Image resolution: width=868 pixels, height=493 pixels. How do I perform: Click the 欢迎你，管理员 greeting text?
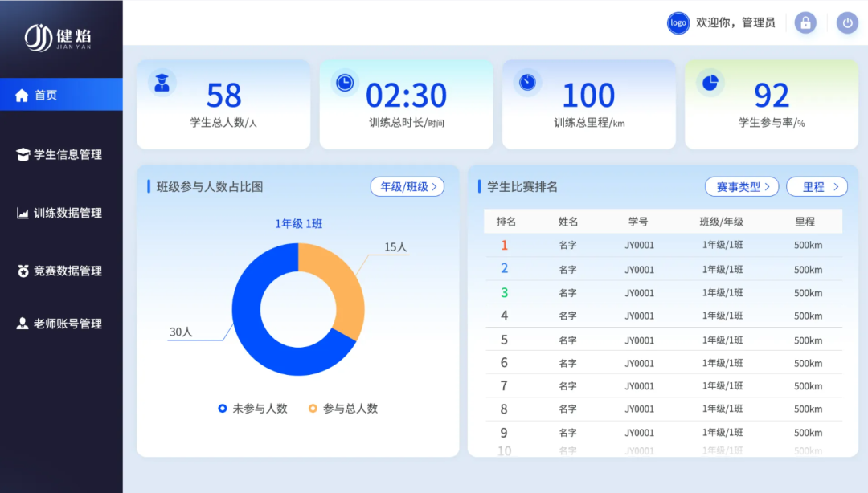coord(735,22)
